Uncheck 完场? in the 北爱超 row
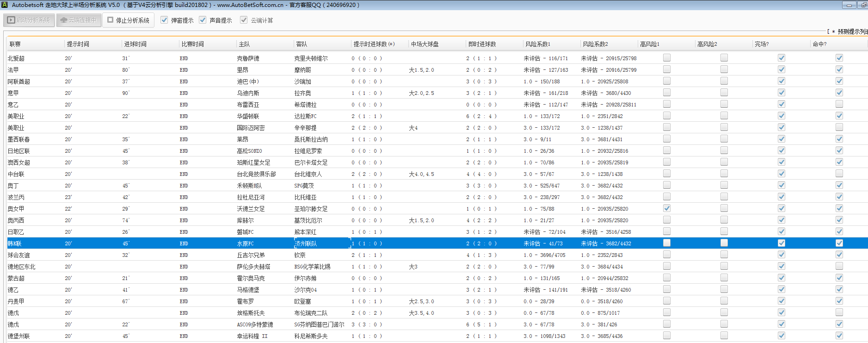This screenshot has height=343, width=868. [781, 58]
